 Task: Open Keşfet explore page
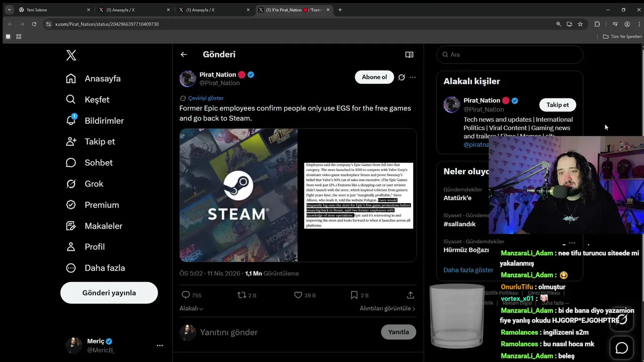88,100
